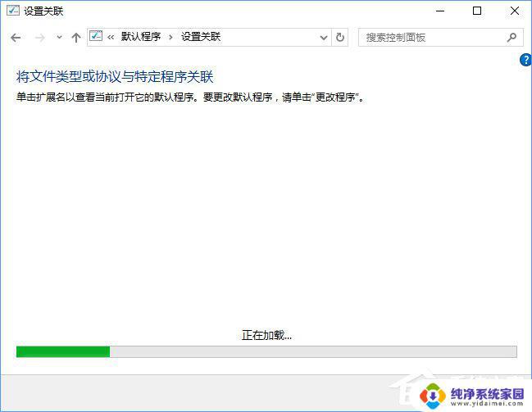Click the 设置关联 window title icon
532x412 pixels.
13,11
